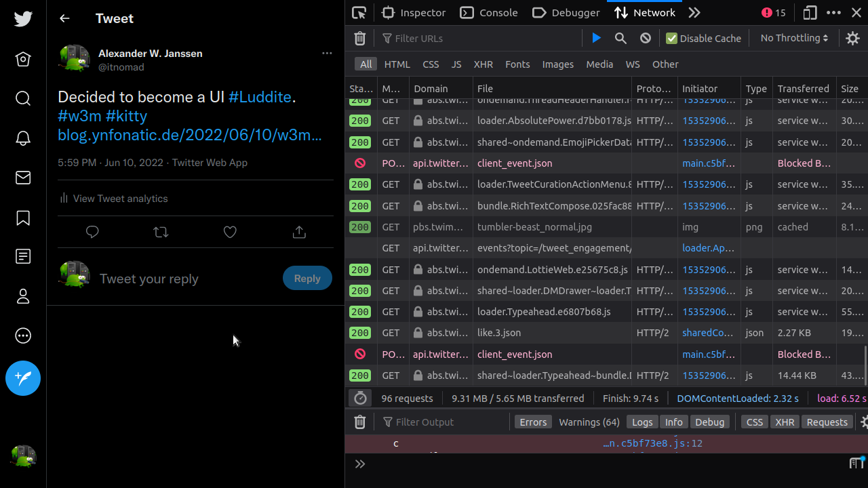Screen dimensions: 868x488
Task: Toggle console Logs filter
Action: pos(642,422)
